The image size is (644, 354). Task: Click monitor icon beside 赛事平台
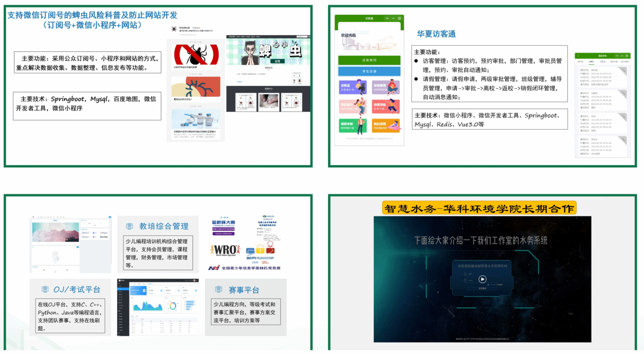(219, 289)
